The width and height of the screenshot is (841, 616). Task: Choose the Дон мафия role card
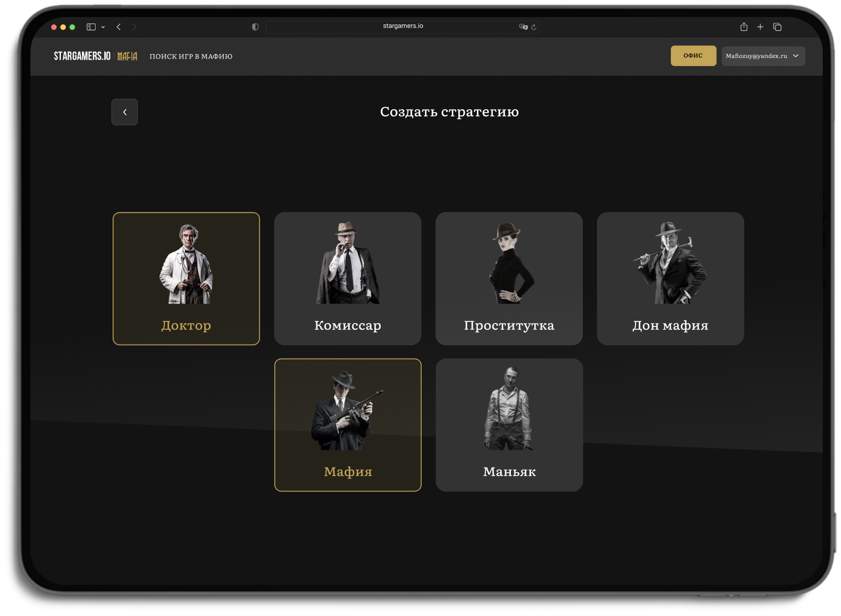670,279
